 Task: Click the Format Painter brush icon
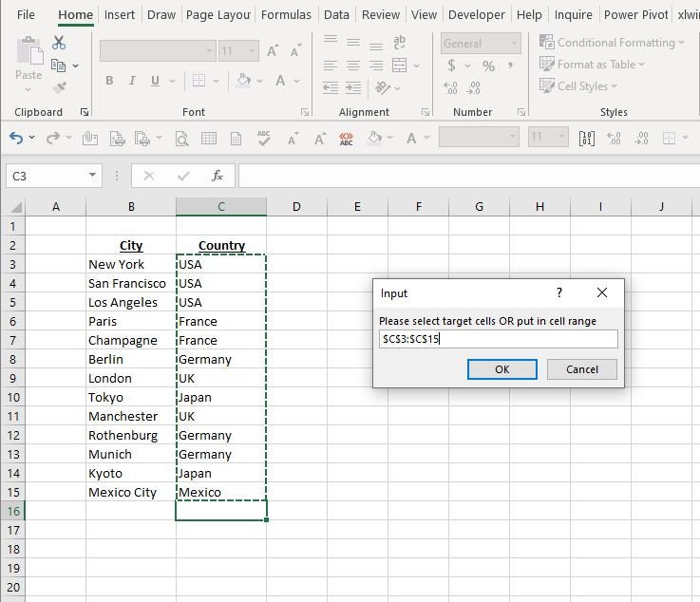click(59, 87)
